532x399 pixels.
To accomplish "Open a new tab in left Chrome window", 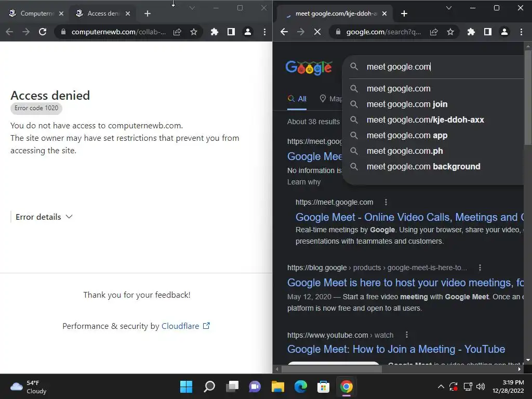I will point(147,14).
